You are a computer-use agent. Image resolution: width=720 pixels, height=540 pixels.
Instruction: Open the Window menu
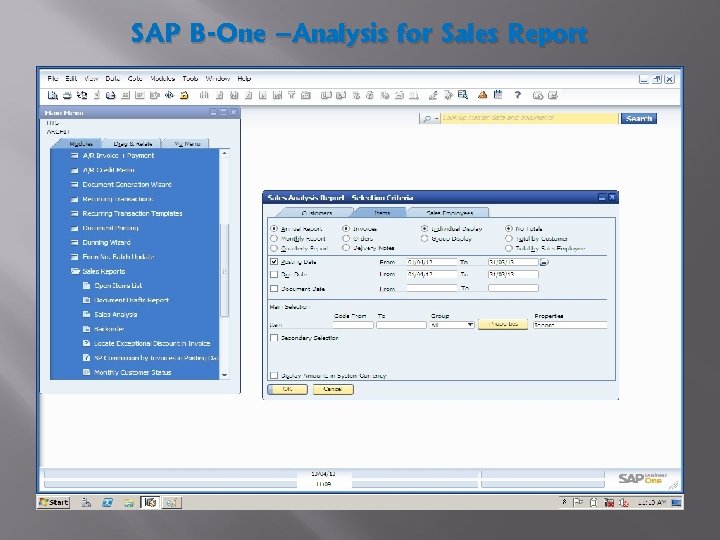tap(218, 79)
